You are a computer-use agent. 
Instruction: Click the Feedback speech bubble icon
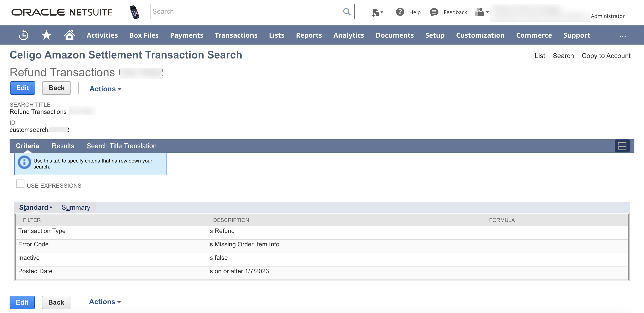(x=434, y=12)
